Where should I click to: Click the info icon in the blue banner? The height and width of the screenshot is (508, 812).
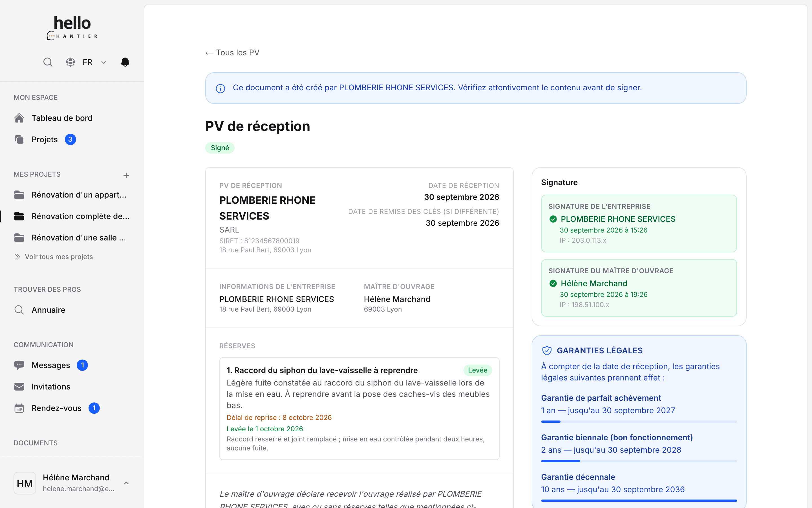[220, 88]
